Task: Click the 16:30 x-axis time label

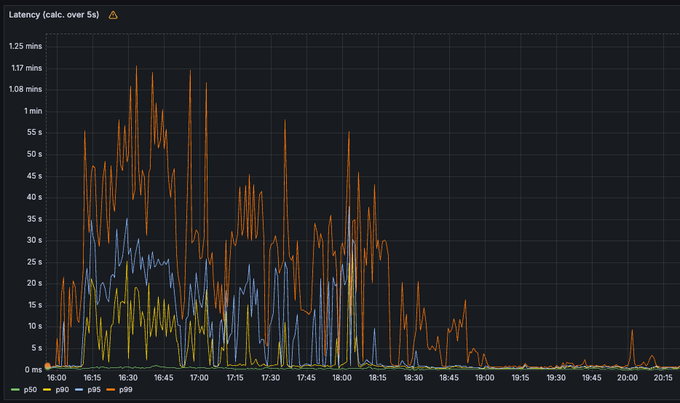Action: pyautogui.click(x=128, y=378)
